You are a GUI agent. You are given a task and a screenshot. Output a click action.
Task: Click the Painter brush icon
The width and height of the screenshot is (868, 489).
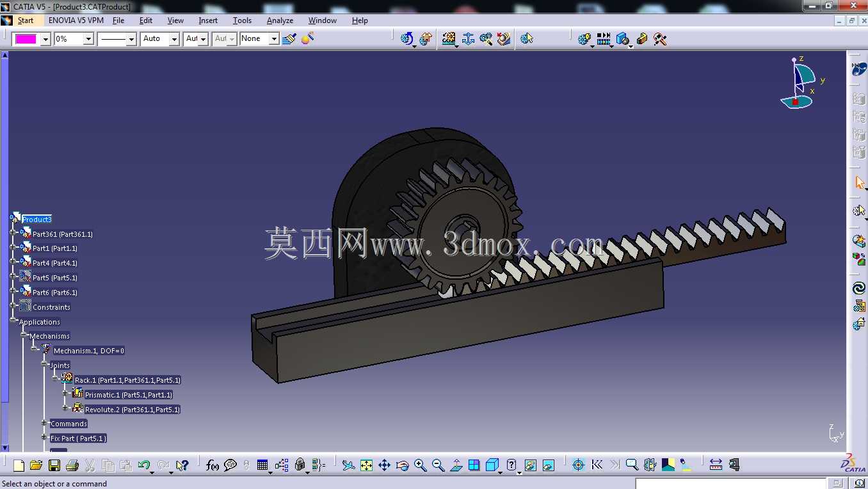click(x=289, y=39)
